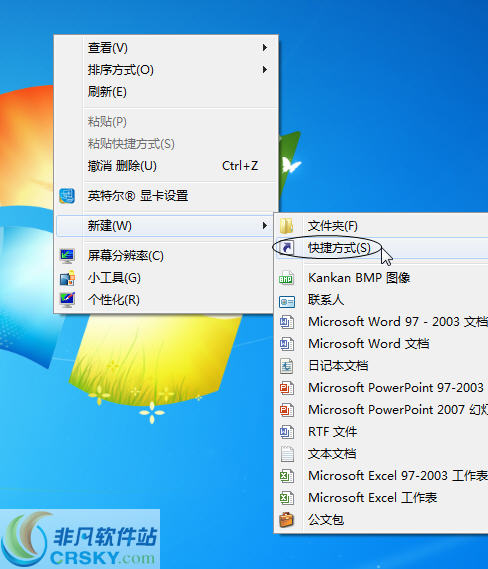Viewport: 488px width, 569px height.
Task: Click the Intel graphics settings icon
Action: click(x=67, y=196)
